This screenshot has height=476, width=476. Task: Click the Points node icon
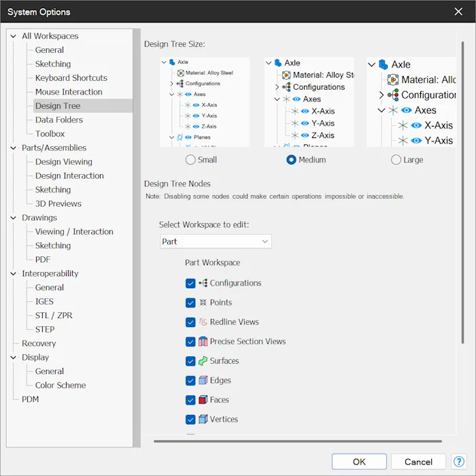click(x=203, y=303)
